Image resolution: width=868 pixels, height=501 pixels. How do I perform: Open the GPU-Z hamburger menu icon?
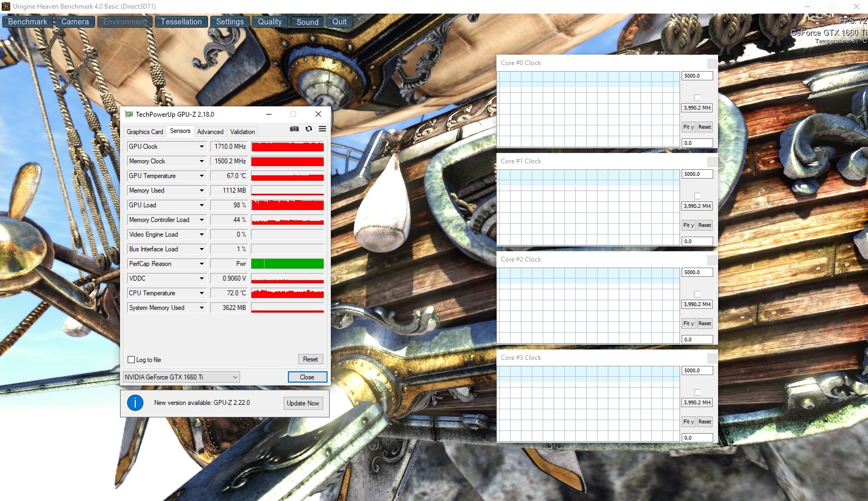322,129
